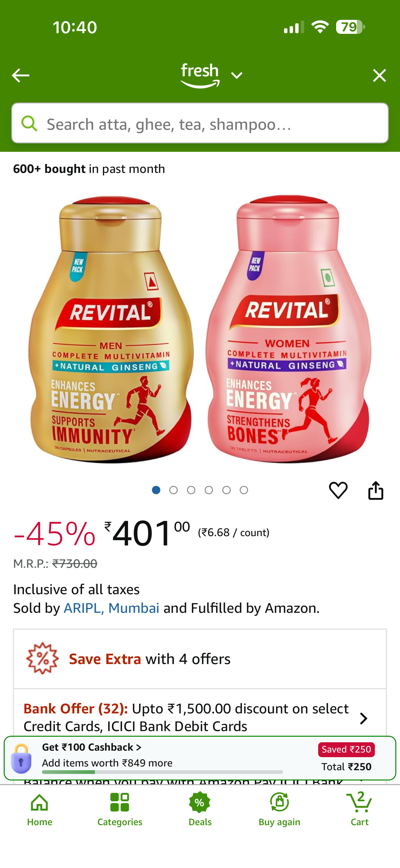Tap the search magnifier icon

(29, 123)
